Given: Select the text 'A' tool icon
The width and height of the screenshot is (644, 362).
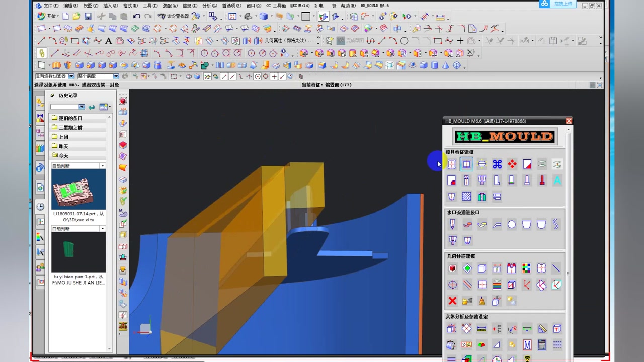Looking at the screenshot, I should 108,41.
